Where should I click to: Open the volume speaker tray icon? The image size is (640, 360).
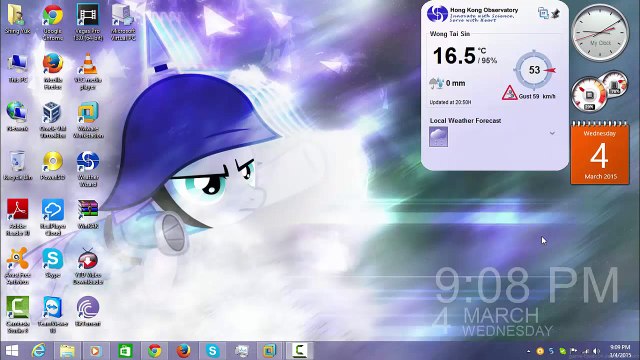tap(597, 351)
